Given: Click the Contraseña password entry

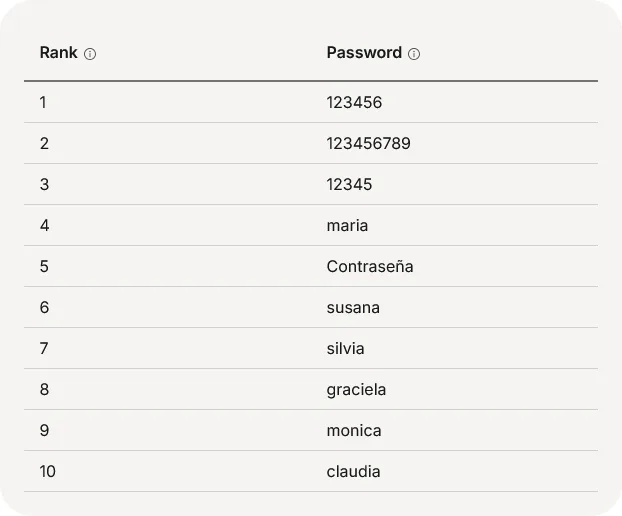Looking at the screenshot, I should pyautogui.click(x=369, y=266).
